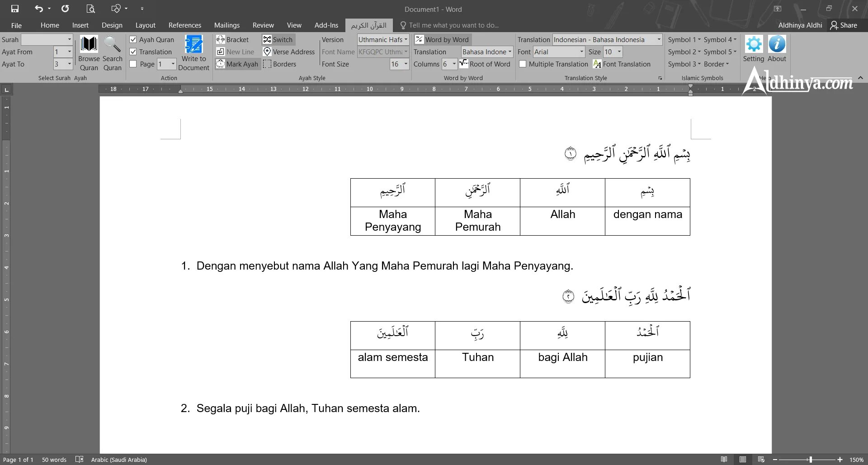Toggle Mark Ayah option
868x465 pixels.
(x=237, y=64)
